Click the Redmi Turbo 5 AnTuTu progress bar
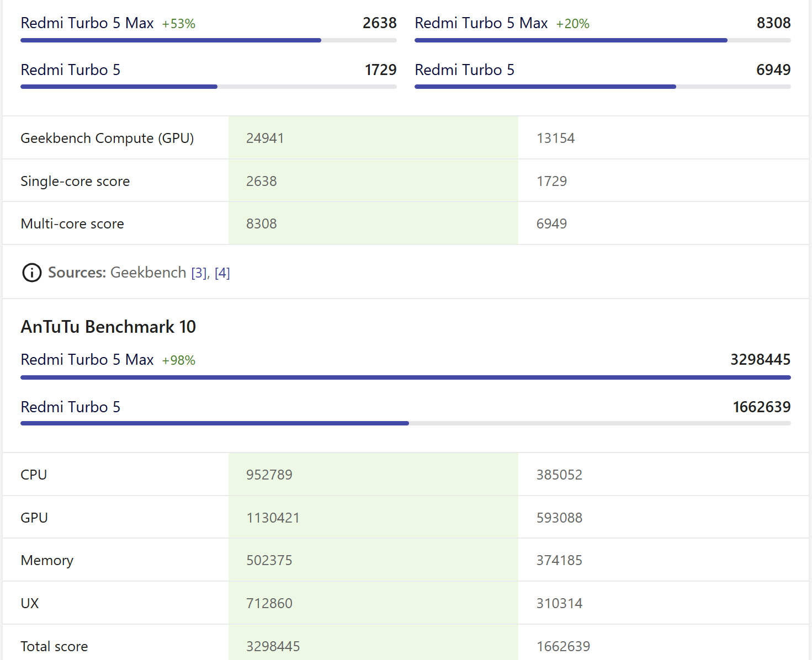812x660 pixels. coord(406,423)
